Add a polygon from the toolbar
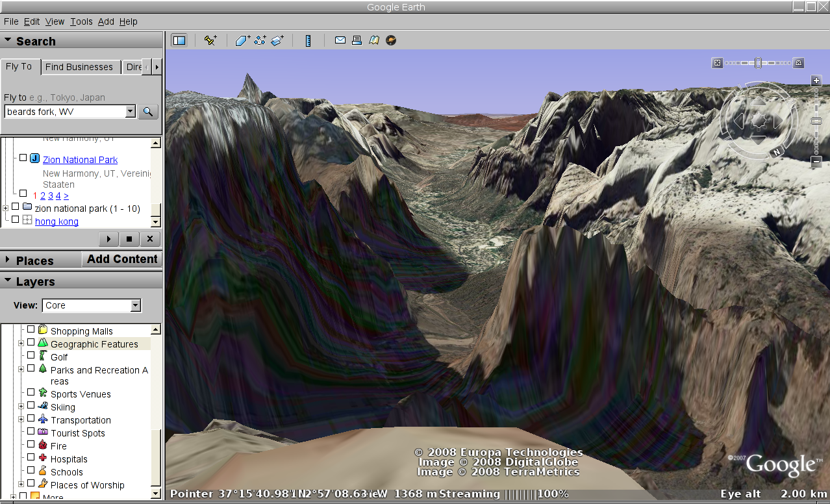 (x=242, y=40)
